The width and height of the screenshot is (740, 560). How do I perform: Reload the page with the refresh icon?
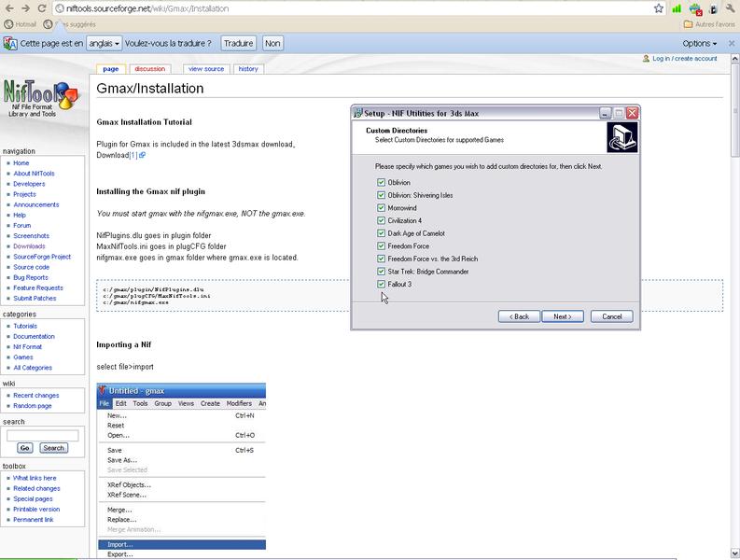coord(42,8)
